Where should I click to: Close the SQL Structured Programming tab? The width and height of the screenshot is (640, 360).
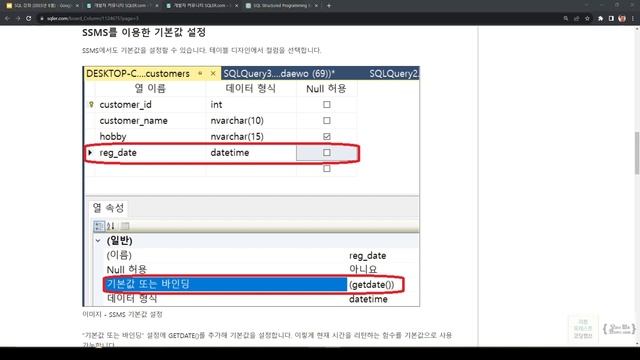316,6
